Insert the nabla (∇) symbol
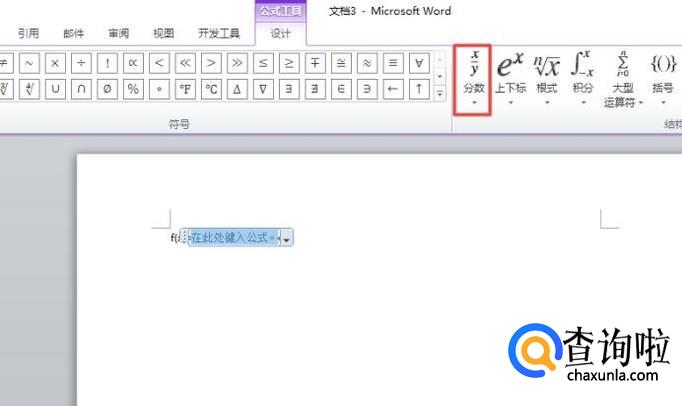This screenshot has width=682, height=406. (x=263, y=89)
